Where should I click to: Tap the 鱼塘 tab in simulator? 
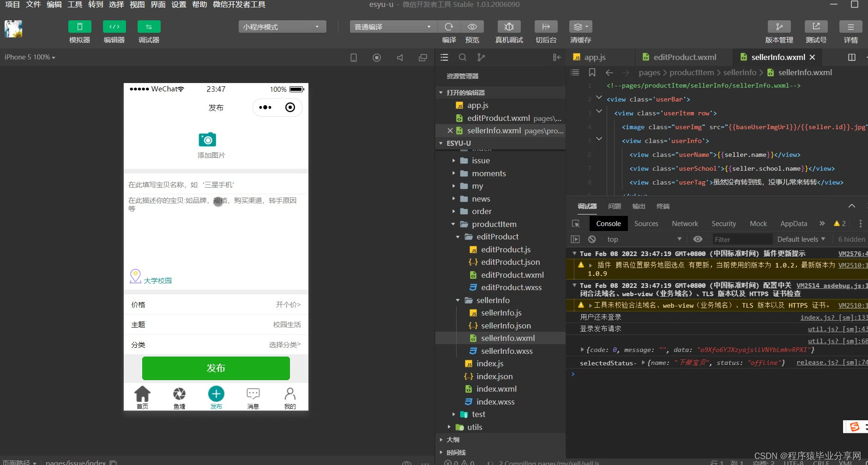pos(179,397)
